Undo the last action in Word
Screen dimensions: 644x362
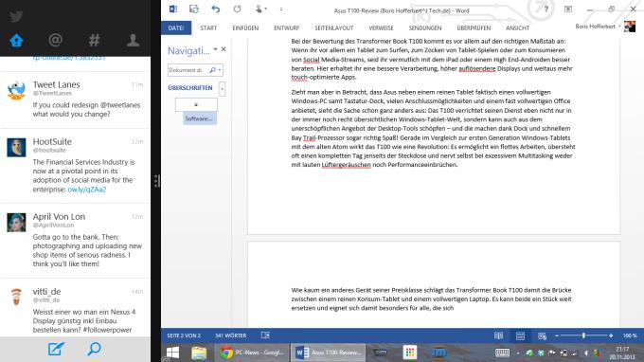pyautogui.click(x=216, y=9)
